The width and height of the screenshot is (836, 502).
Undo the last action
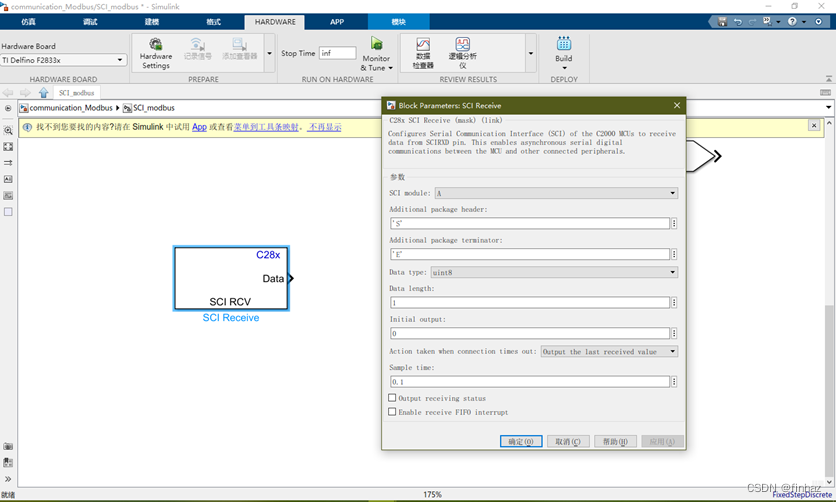738,21
